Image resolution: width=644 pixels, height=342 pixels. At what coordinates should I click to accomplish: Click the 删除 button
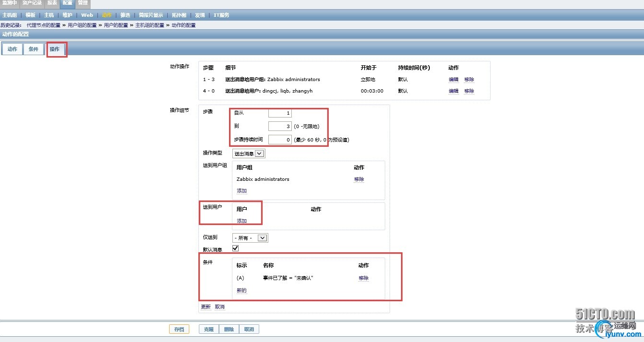click(x=229, y=330)
